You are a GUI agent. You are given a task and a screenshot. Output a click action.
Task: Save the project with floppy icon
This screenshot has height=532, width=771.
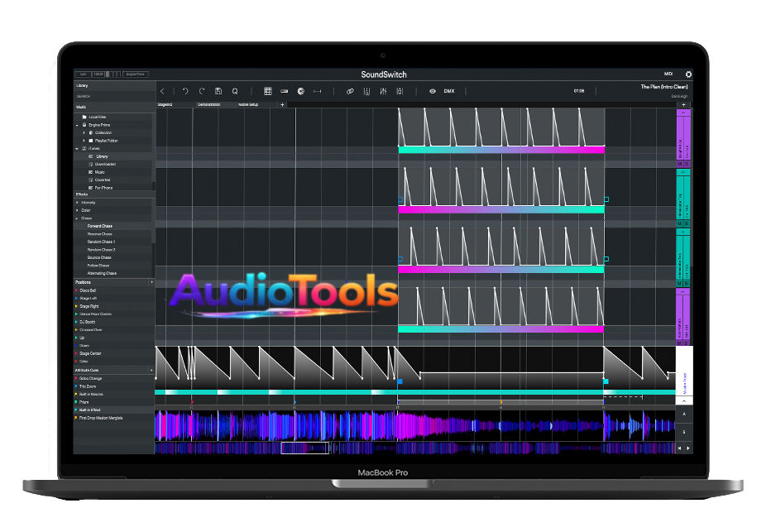[218, 91]
